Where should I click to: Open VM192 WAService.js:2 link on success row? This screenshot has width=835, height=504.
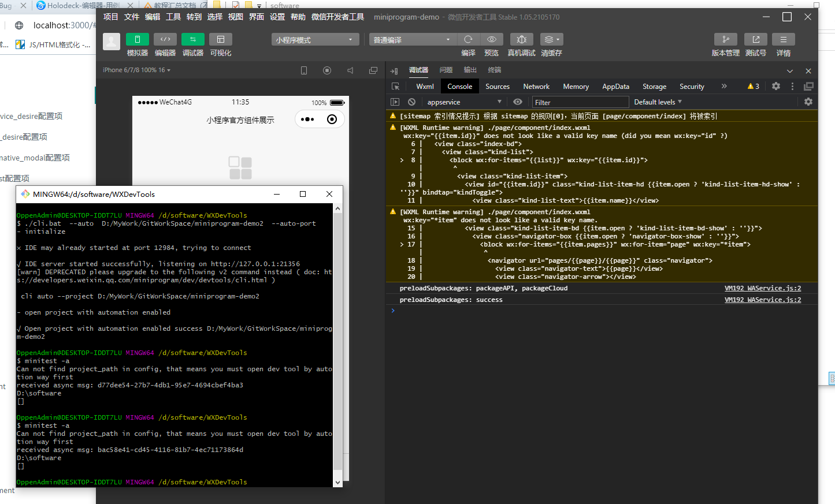point(763,300)
